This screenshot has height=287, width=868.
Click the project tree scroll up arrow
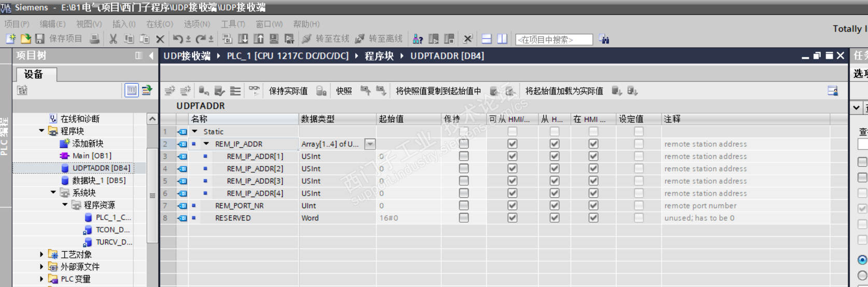pyautogui.click(x=152, y=119)
